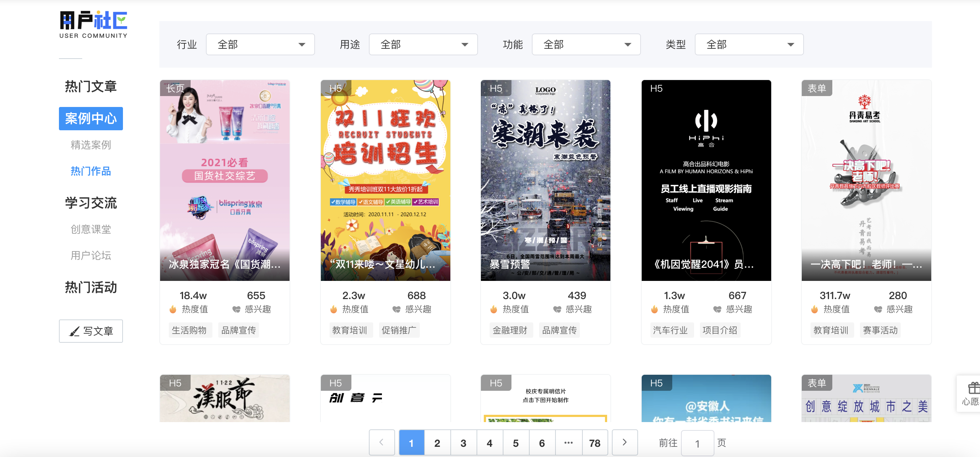Click the next page arrow in pagination

pos(624,442)
